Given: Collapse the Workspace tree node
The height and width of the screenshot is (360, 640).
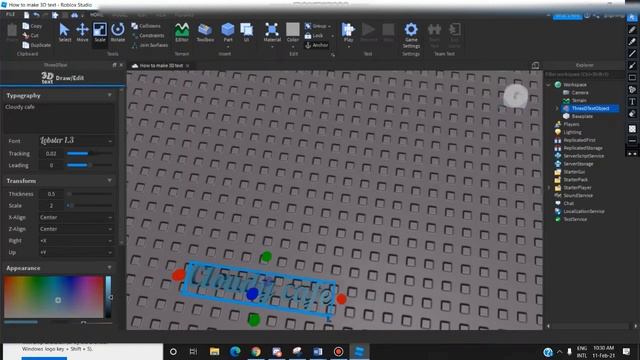Looking at the screenshot, I should 549,85.
